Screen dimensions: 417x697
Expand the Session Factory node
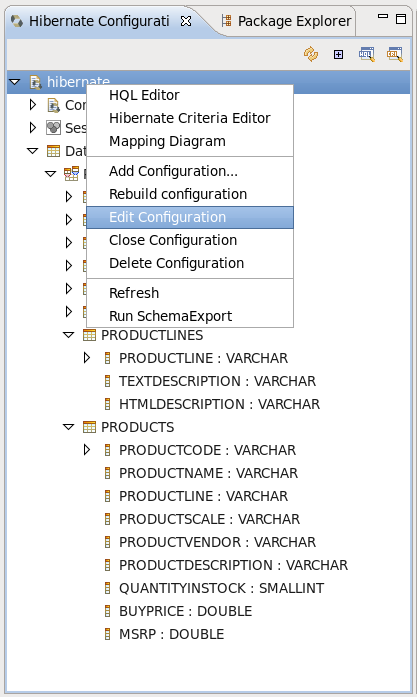(32, 128)
